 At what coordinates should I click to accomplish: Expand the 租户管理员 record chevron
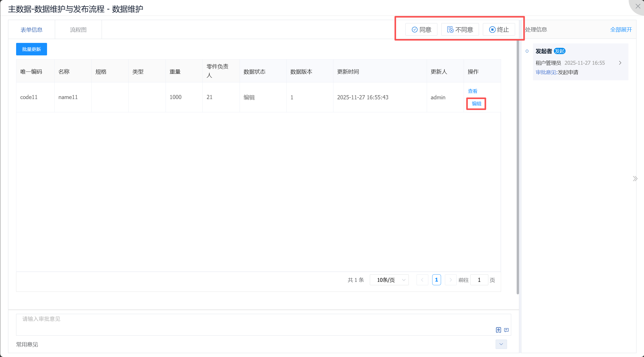click(620, 63)
